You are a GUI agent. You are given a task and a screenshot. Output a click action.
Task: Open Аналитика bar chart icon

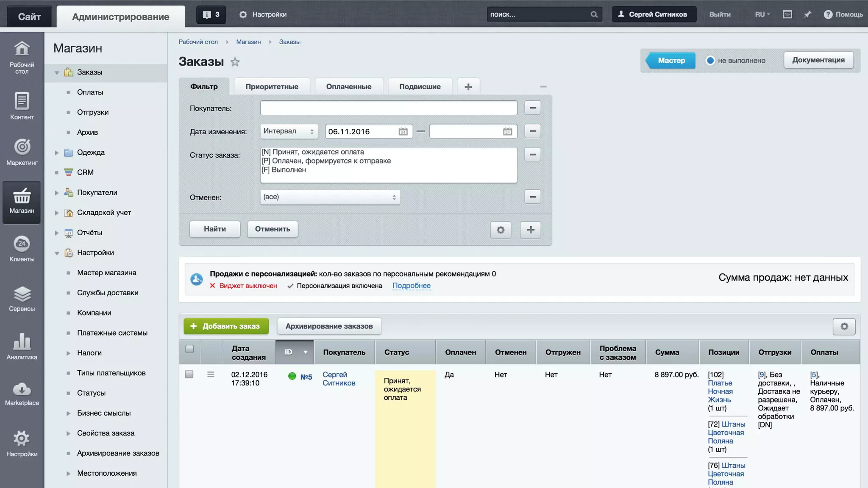coord(22,342)
